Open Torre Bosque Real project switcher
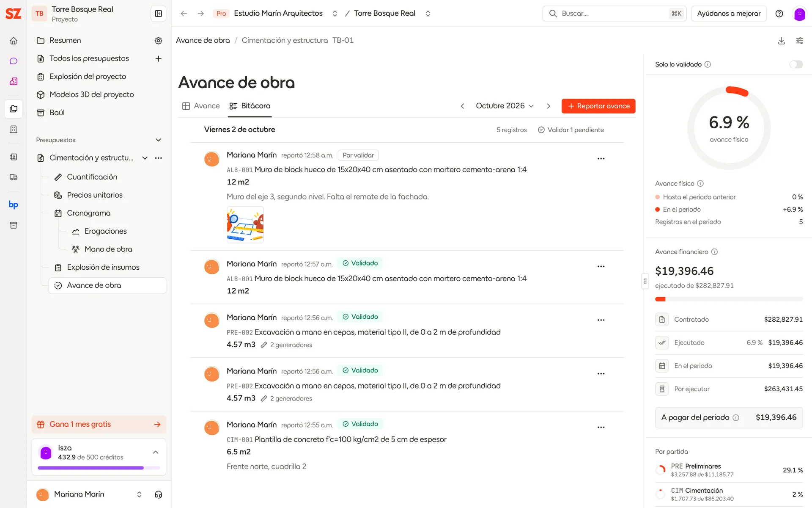Screen dimensions: 812x508 (x=428, y=14)
